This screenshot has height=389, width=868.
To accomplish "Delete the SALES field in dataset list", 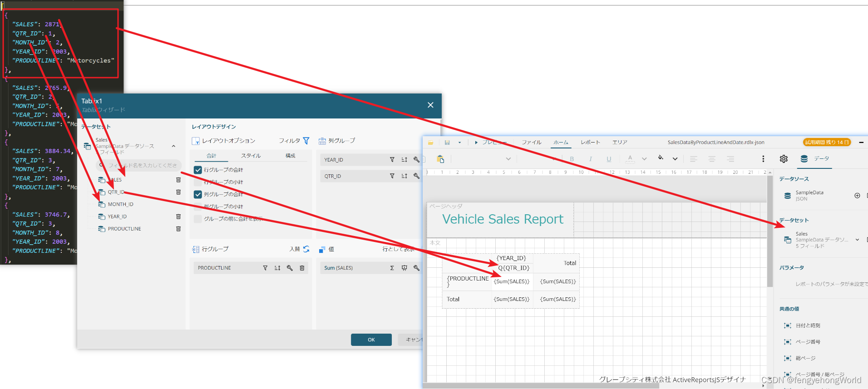I will pyautogui.click(x=178, y=180).
